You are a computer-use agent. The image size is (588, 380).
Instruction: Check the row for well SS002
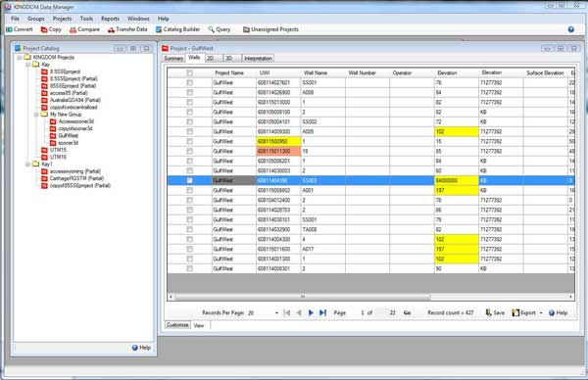(x=190, y=121)
